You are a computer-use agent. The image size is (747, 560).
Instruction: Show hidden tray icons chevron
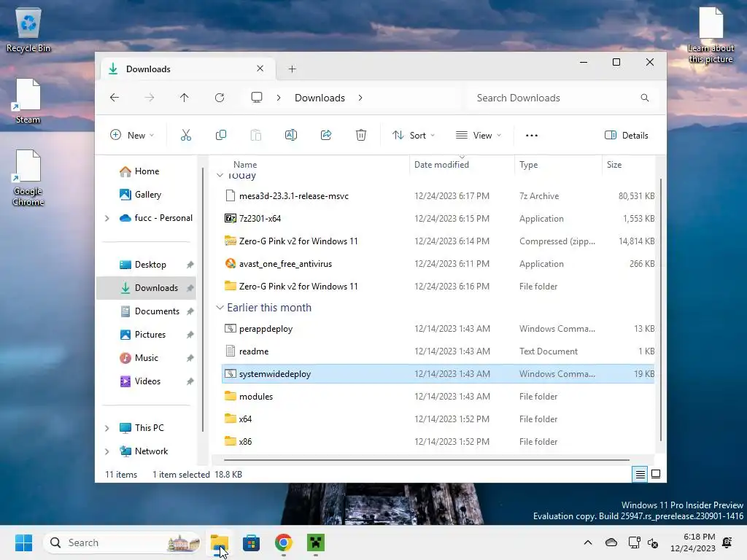(x=588, y=542)
